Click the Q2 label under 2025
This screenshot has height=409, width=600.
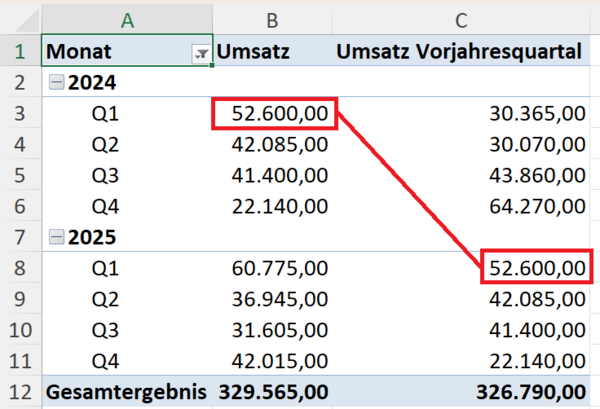pyautogui.click(x=105, y=299)
